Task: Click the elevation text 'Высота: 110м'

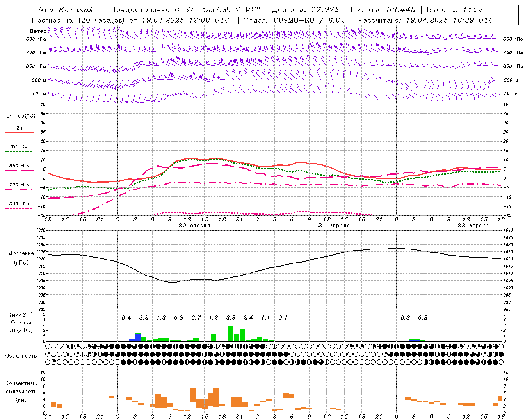Action: (x=454, y=10)
